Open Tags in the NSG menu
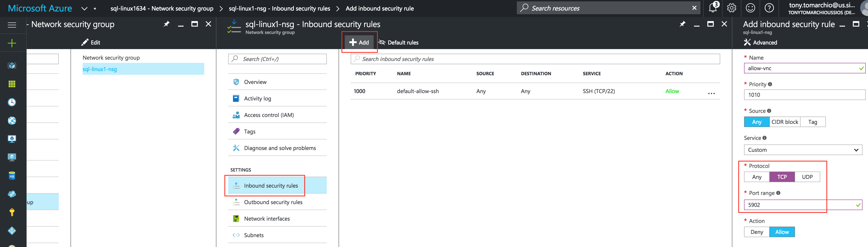 click(x=277, y=131)
